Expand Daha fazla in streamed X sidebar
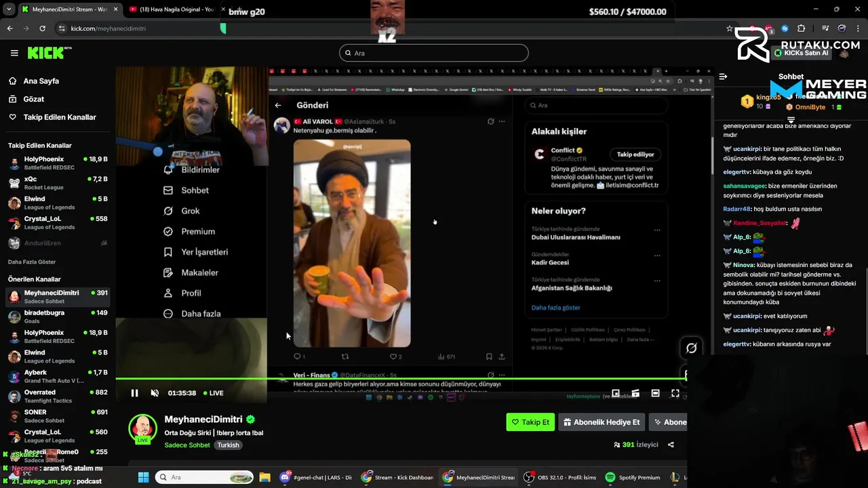Screen dimensions: 868x488 [x=193, y=314]
